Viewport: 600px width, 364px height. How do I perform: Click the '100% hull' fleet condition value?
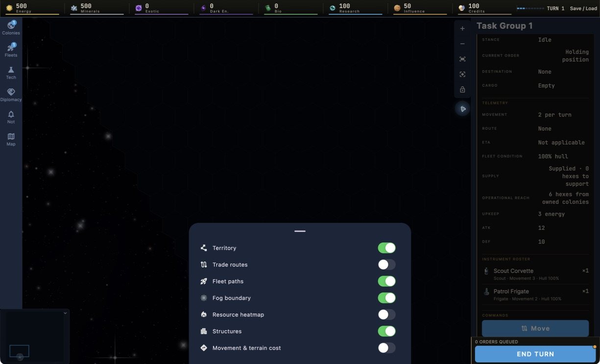[553, 156]
